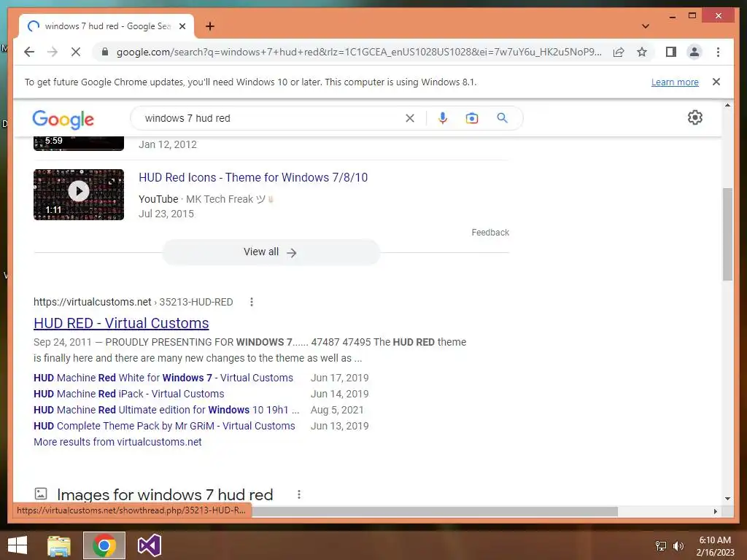
Task: Open network status tray icon
Action: click(661, 545)
